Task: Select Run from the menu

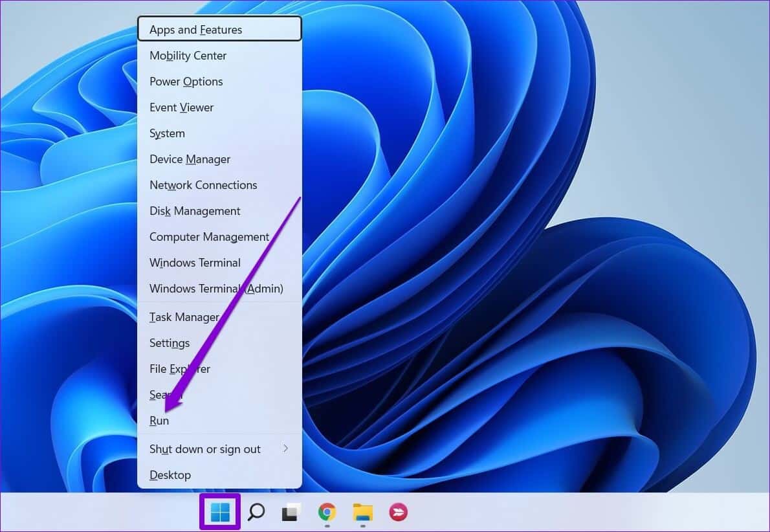Action: [x=159, y=421]
